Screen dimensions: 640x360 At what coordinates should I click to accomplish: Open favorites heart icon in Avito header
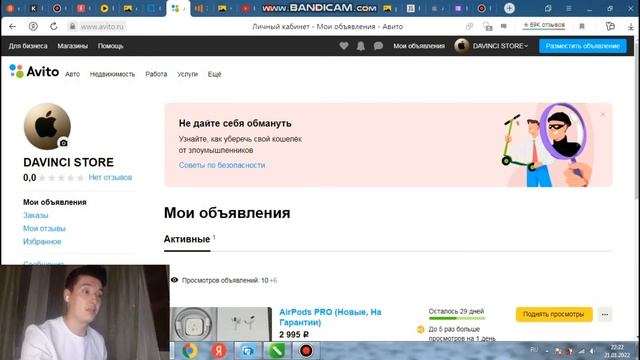coord(344,46)
